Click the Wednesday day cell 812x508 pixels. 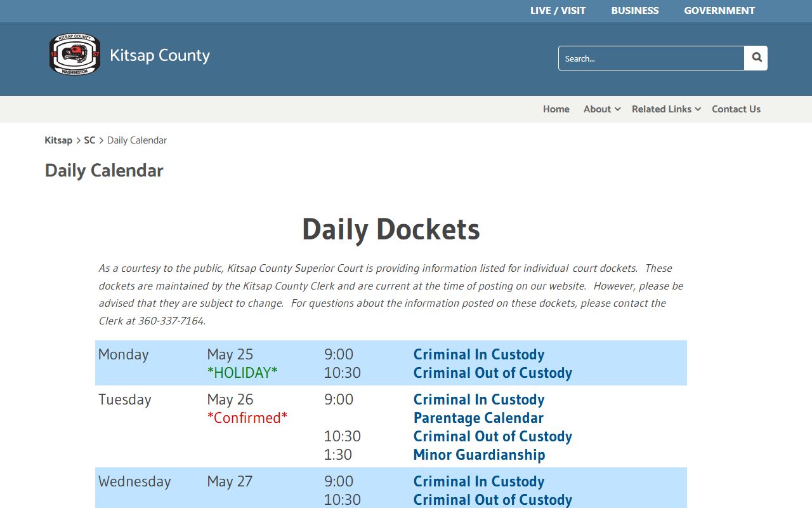point(134,481)
